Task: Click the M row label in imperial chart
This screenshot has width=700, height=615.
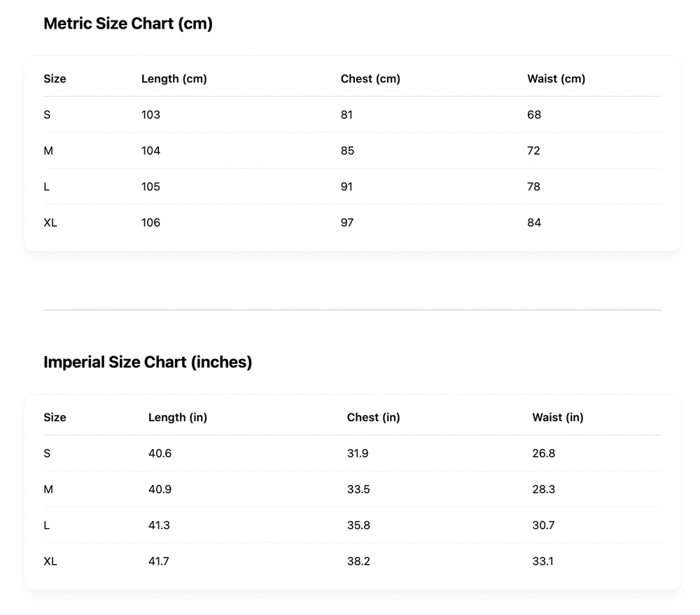Action: click(48, 490)
